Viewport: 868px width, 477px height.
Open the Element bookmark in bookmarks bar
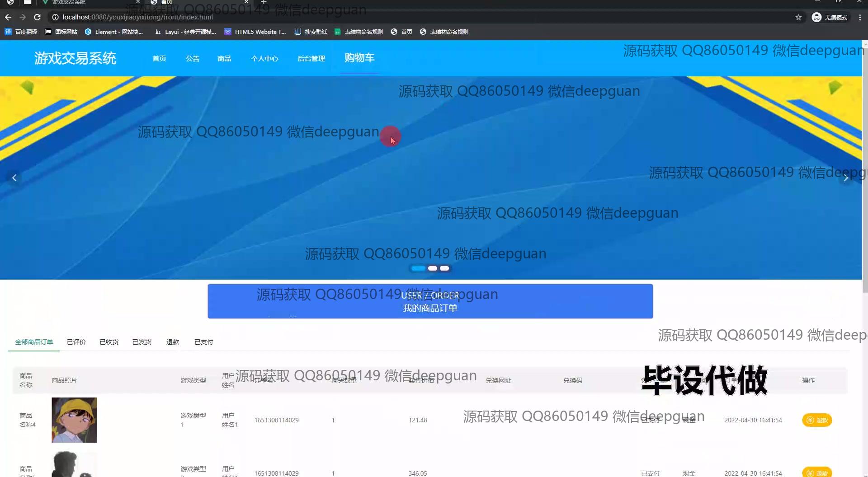(113, 32)
